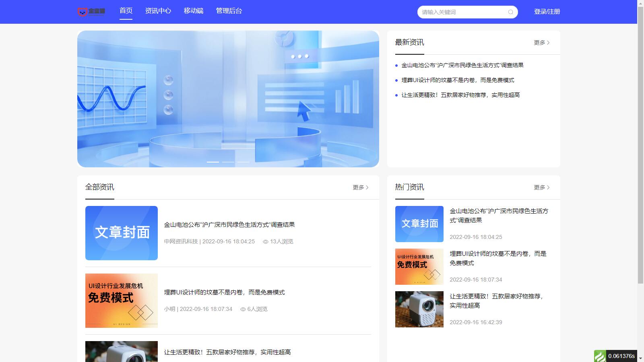The height and width of the screenshot is (362, 644).
Task: Type in the keyword search field
Action: tap(463, 12)
